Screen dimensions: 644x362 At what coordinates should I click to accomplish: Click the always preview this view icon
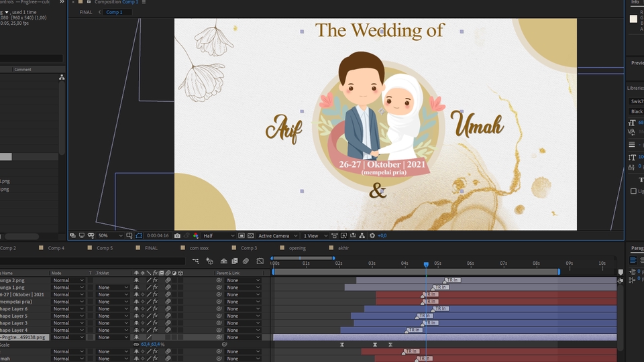(72, 235)
